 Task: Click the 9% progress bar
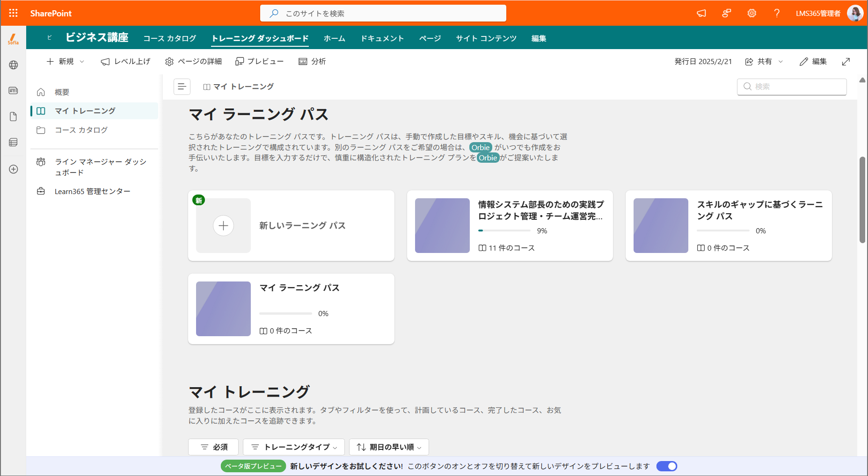pos(504,231)
